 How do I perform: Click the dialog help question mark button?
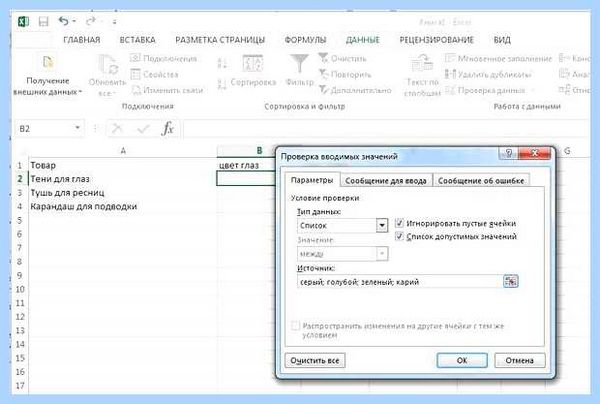tap(509, 153)
